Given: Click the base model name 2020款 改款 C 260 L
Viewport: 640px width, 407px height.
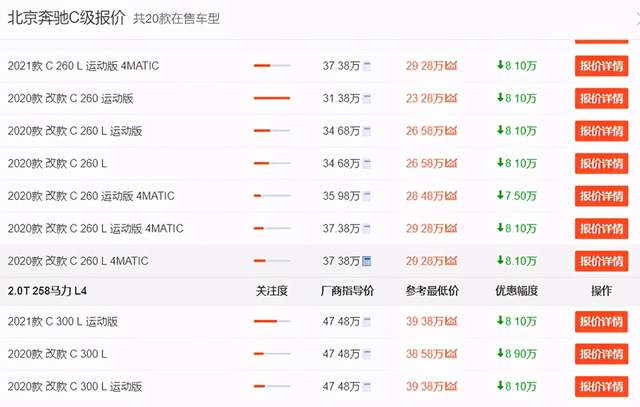Looking at the screenshot, I should click(57, 164).
